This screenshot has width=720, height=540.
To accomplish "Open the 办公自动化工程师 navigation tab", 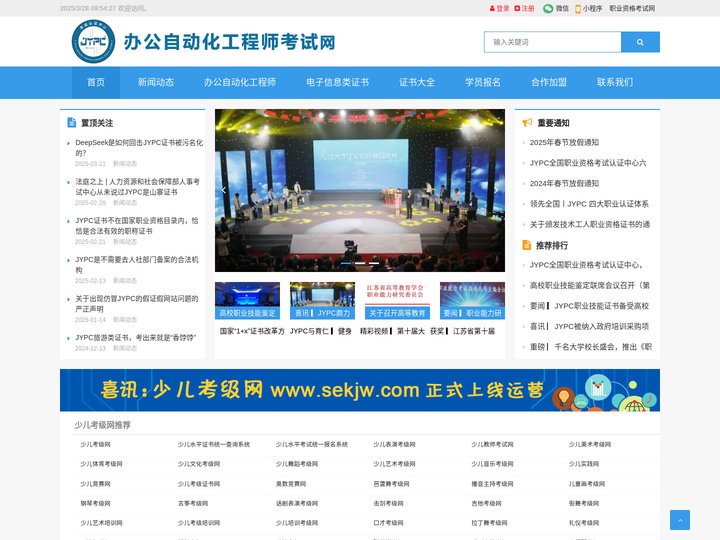I will (x=240, y=83).
